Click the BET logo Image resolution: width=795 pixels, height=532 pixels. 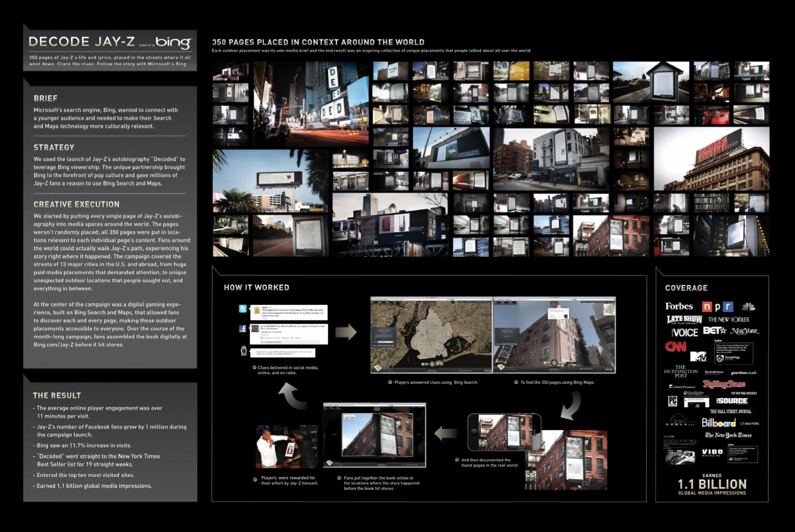[715, 331]
